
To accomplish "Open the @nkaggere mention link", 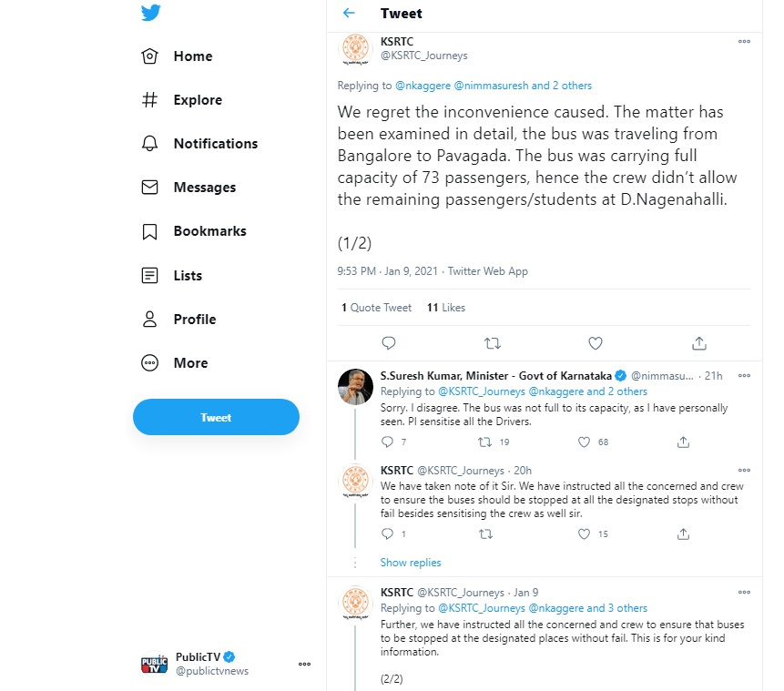I will click(423, 86).
